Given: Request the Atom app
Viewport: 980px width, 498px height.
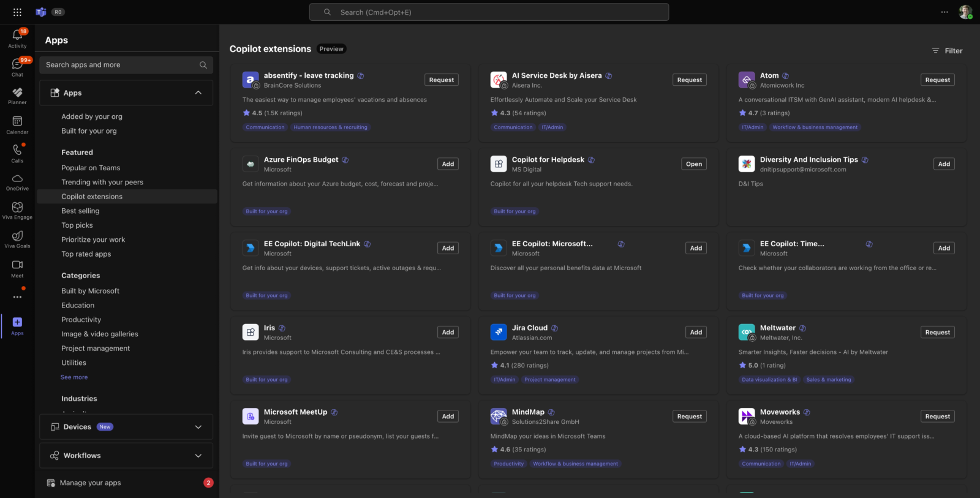Looking at the screenshot, I should pyautogui.click(x=938, y=80).
